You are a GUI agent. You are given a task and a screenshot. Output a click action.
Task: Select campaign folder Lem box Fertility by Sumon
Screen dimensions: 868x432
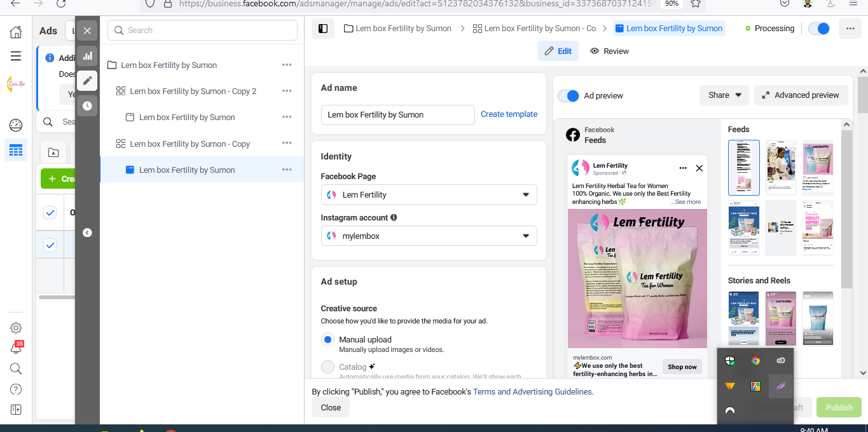(169, 65)
